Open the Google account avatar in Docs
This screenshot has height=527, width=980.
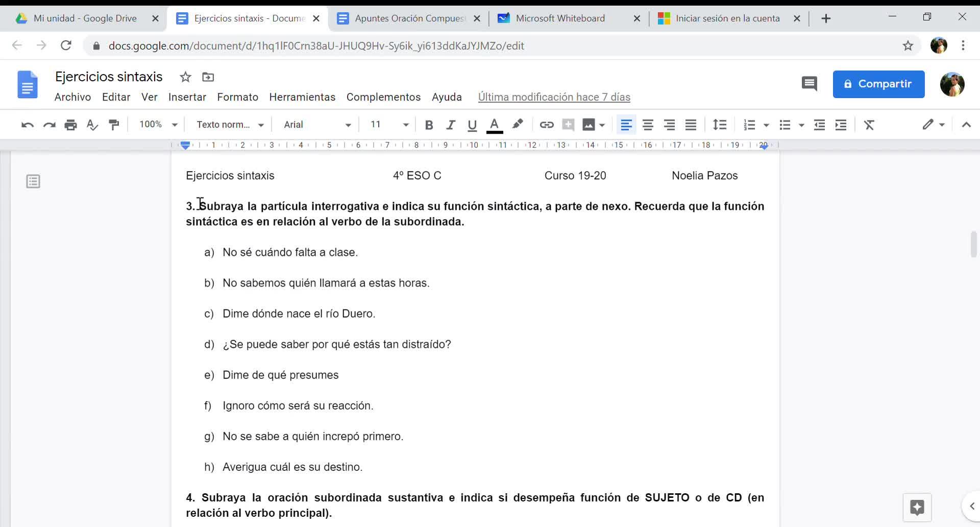[952, 84]
